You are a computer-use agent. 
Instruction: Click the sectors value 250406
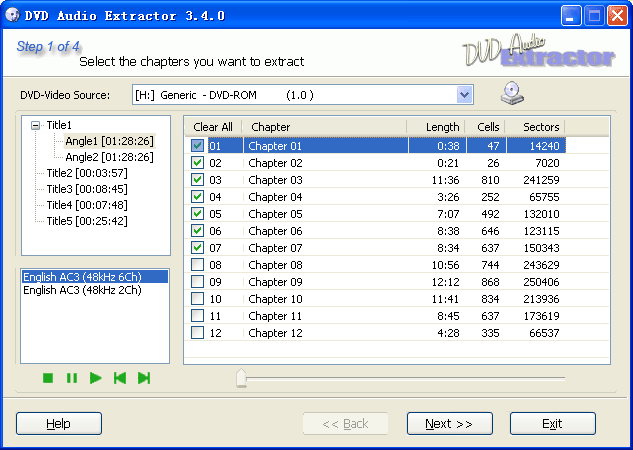pos(541,282)
